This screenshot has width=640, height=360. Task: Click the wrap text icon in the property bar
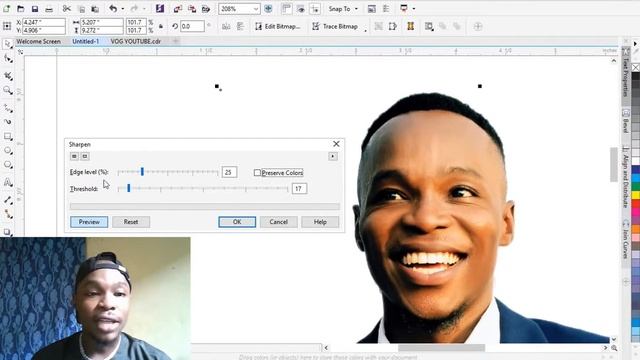(x=429, y=27)
